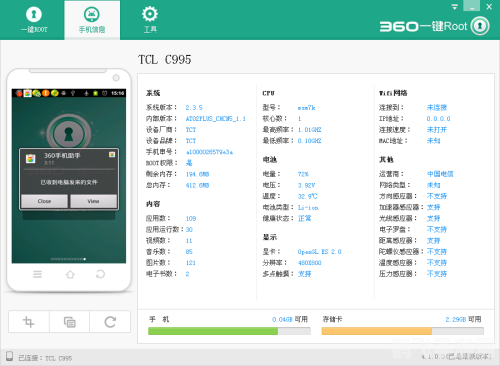500x366 pixels.
Task: Open the 一键ROOT tab
Action: coord(34,20)
